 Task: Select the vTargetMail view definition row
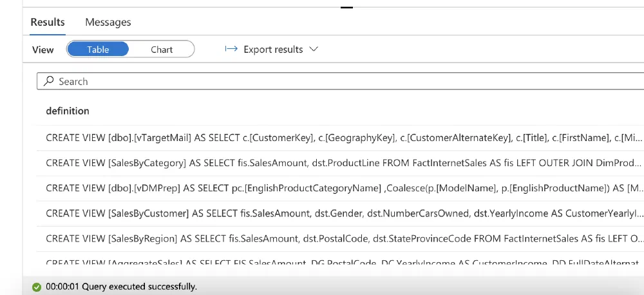pos(340,138)
